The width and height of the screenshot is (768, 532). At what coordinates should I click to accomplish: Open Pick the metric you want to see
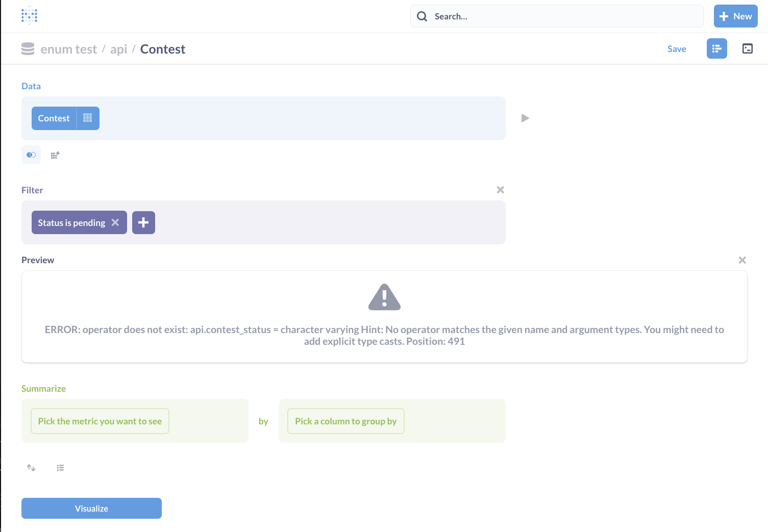point(100,421)
